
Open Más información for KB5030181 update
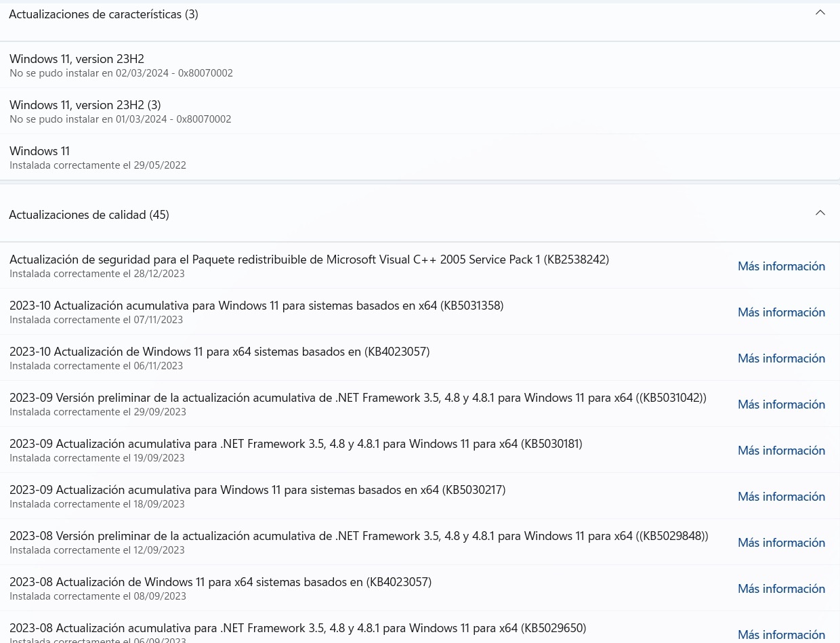point(781,450)
